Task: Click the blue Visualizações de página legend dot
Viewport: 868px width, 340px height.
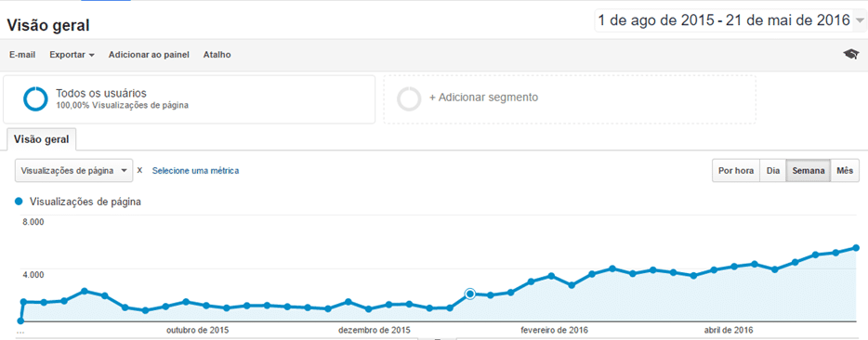Action: (x=20, y=203)
